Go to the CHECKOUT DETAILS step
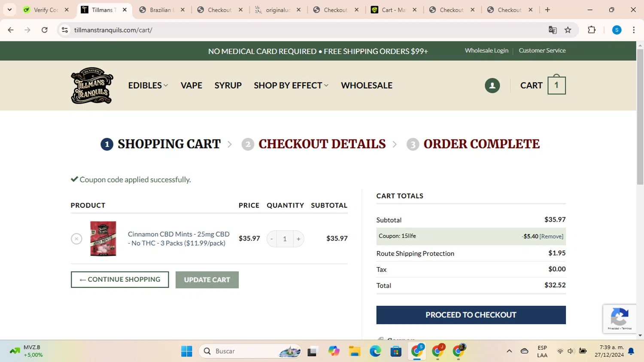 [x=322, y=144]
